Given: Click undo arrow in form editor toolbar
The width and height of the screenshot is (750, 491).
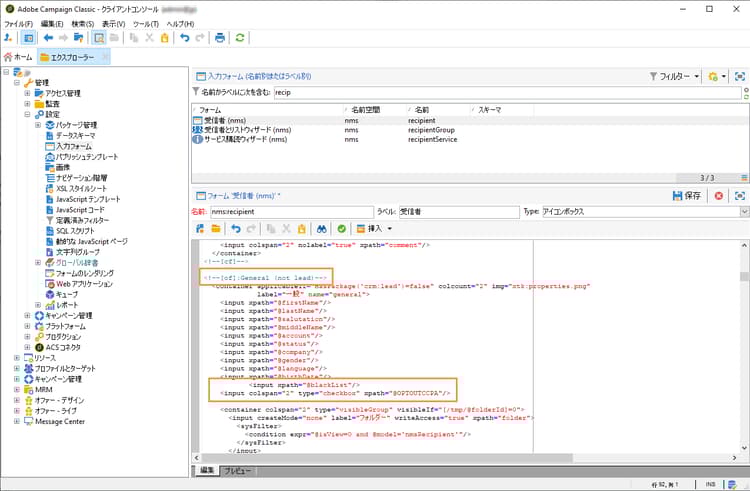Looking at the screenshot, I should coord(236,229).
